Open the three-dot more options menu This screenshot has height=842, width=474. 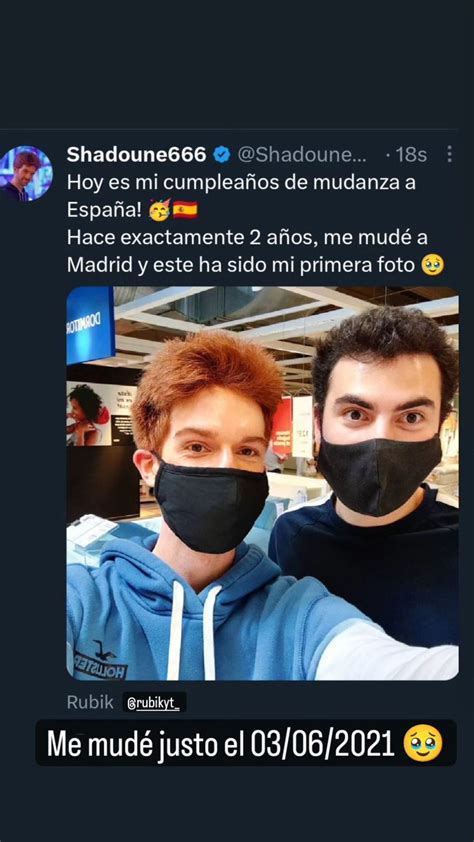point(449,155)
